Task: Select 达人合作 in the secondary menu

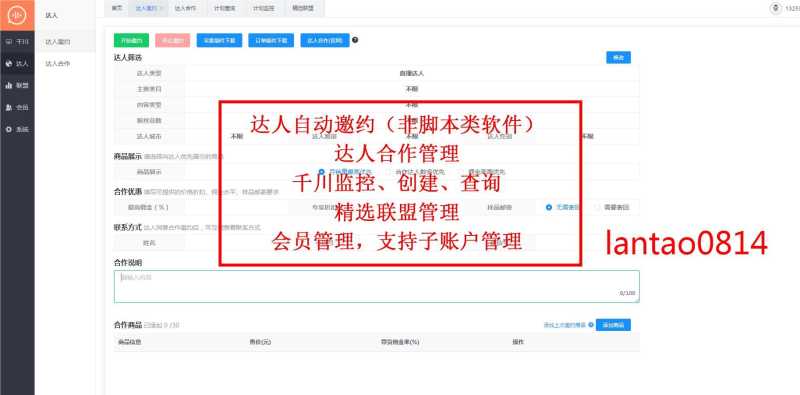Action: (x=65, y=64)
